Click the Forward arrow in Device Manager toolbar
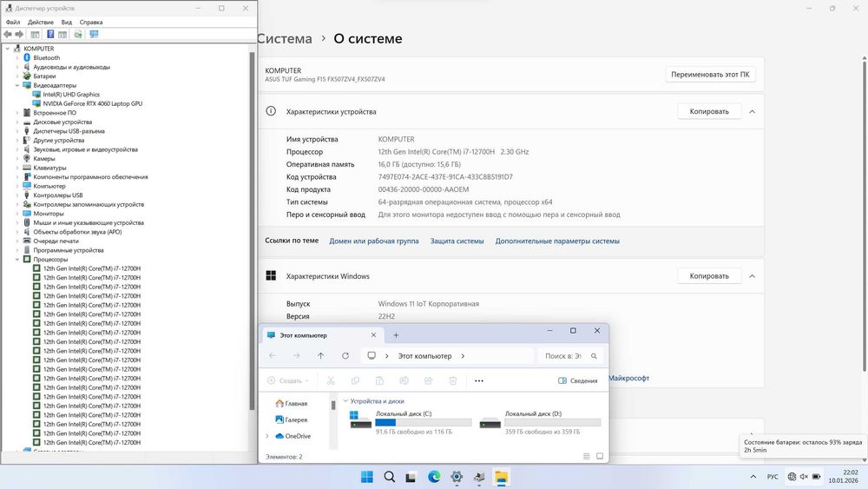Viewport: 868px width, 489px height. pyautogui.click(x=19, y=35)
